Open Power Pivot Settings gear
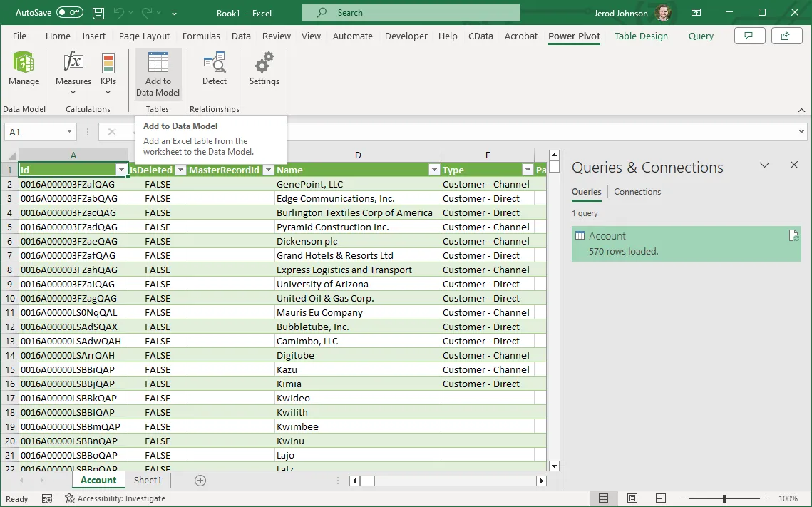This screenshot has height=507, width=812. pyautogui.click(x=264, y=64)
